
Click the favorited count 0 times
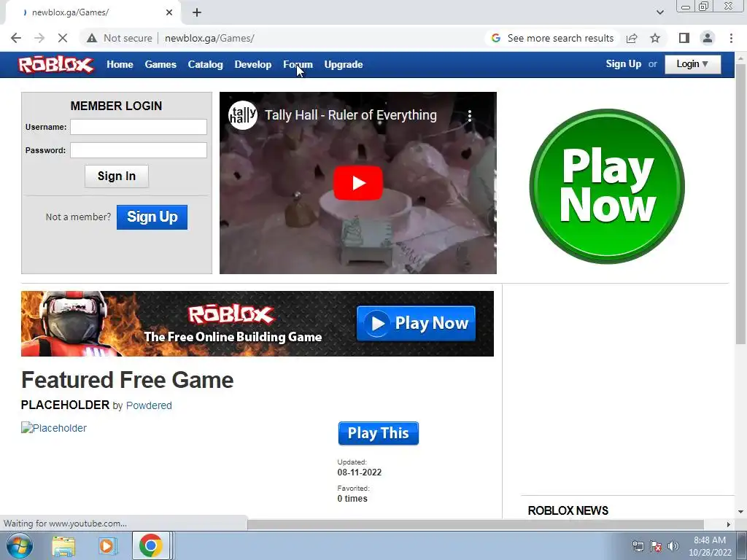click(352, 499)
